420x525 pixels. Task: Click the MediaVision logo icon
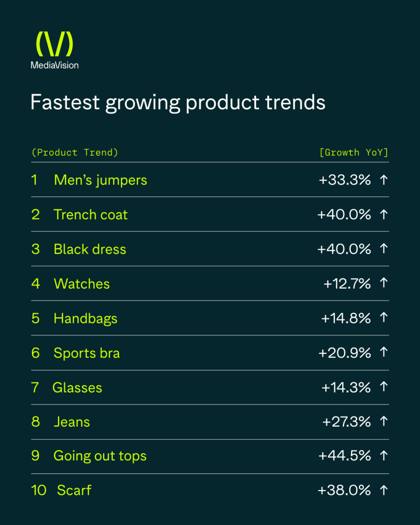click(54, 44)
